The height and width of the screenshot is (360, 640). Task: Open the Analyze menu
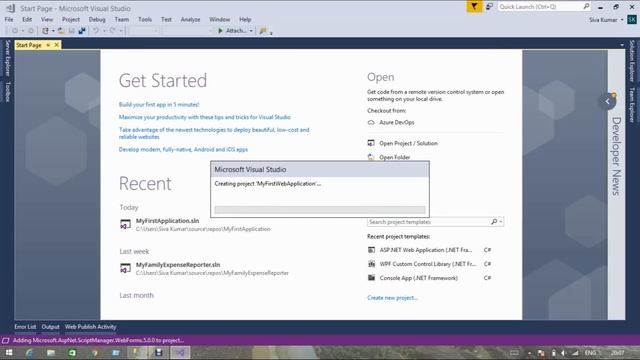190,19
